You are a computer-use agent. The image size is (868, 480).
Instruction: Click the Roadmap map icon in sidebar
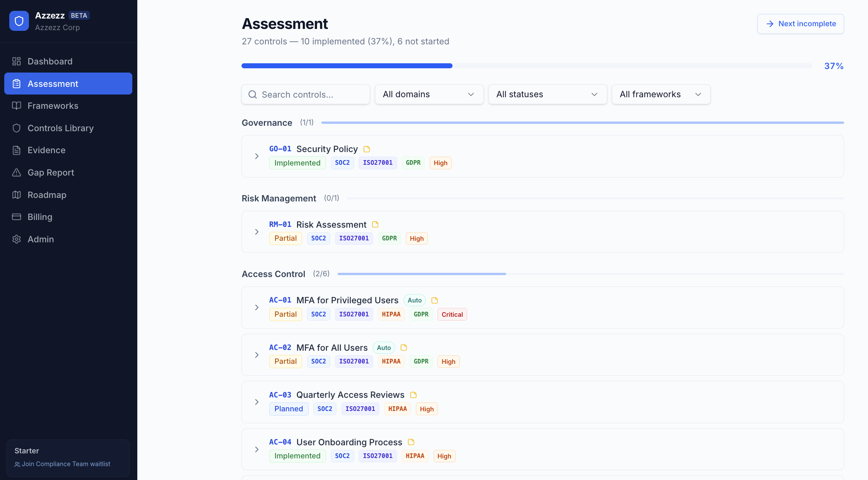(x=17, y=195)
